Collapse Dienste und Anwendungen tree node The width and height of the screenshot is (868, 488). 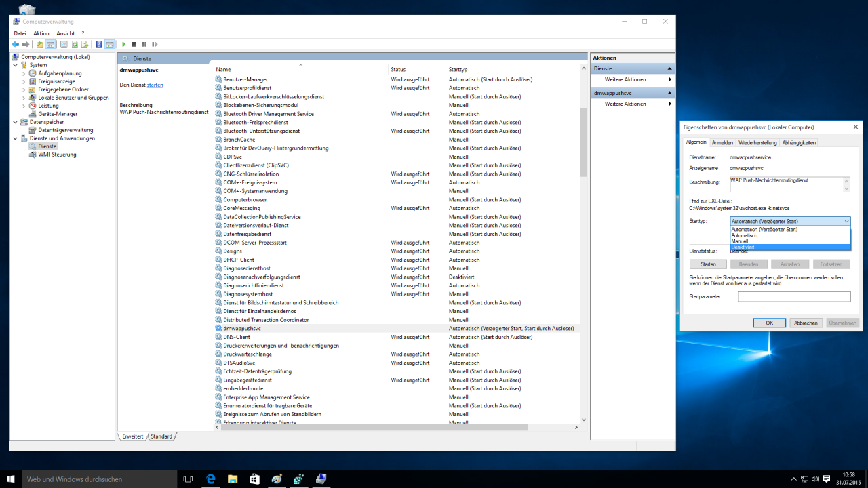16,138
